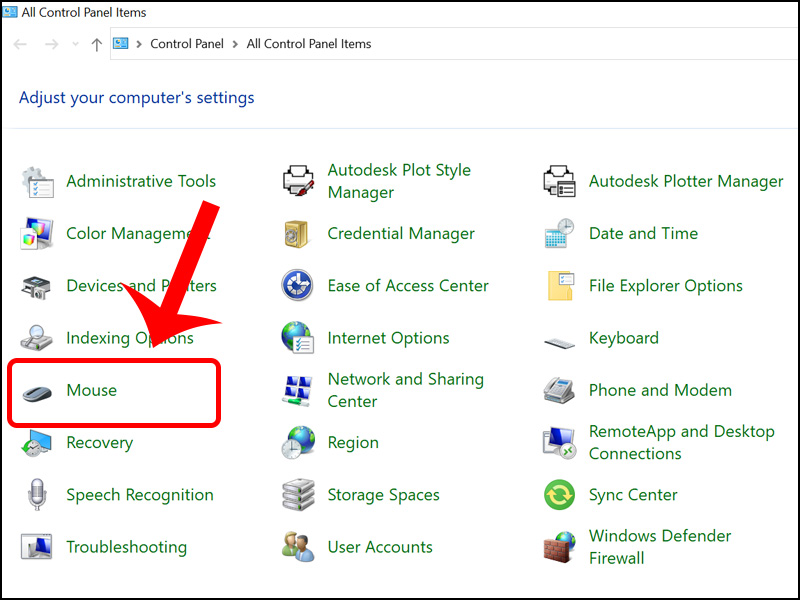Click the Internet Options globe icon
The width and height of the screenshot is (800, 600).
point(298,338)
